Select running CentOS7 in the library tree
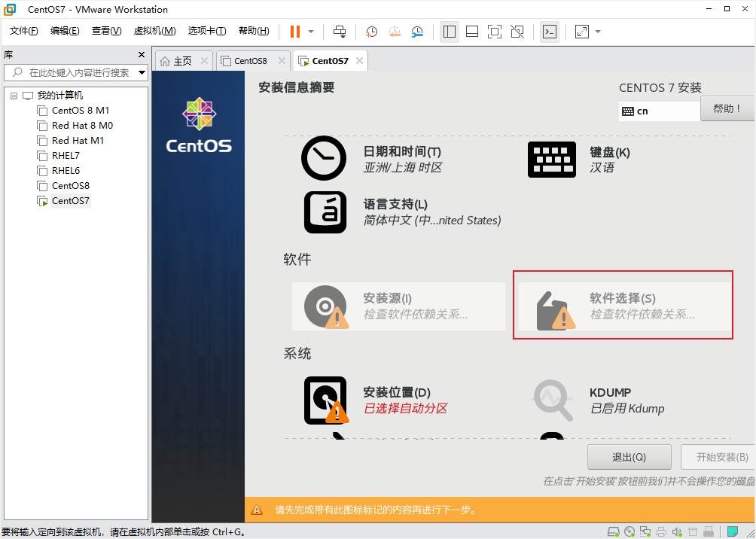 (70, 201)
